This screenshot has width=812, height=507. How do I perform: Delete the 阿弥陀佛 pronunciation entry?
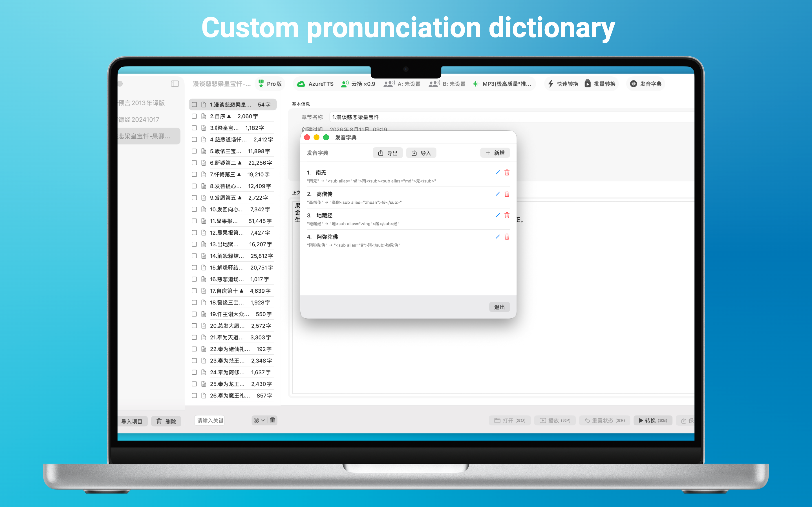507,237
